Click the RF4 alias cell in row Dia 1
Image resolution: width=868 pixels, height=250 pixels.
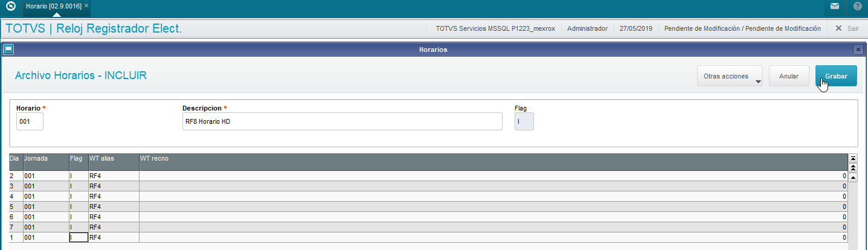114,238
